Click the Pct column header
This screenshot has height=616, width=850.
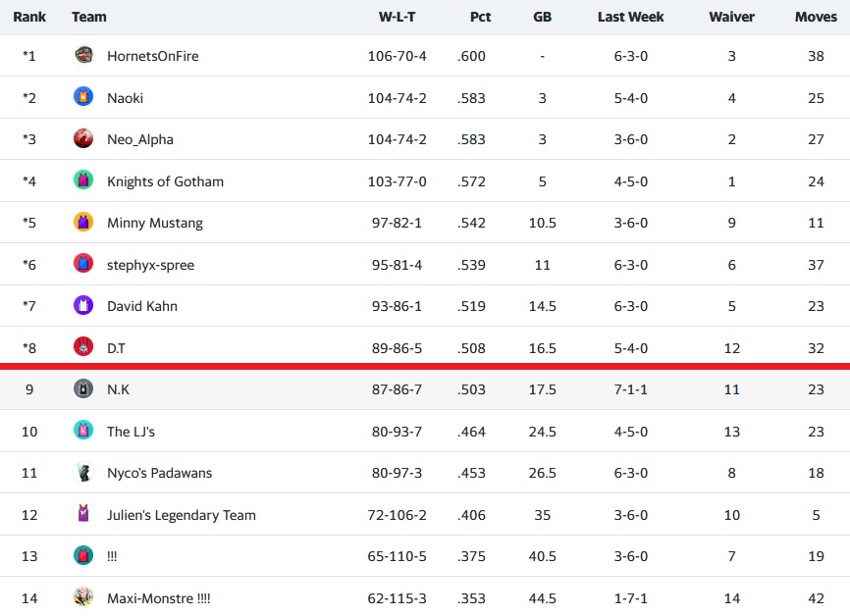[480, 17]
